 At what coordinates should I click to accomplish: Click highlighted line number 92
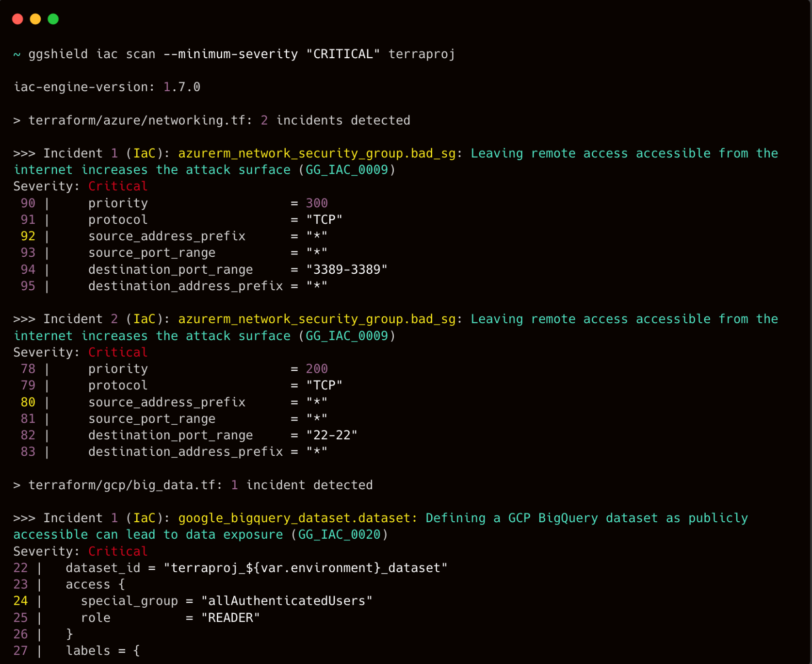click(28, 236)
